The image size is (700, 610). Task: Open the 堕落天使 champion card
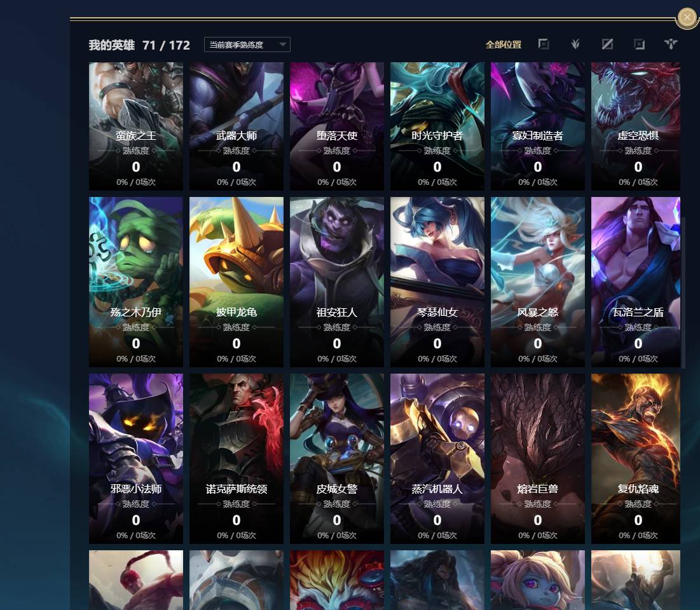click(x=336, y=126)
